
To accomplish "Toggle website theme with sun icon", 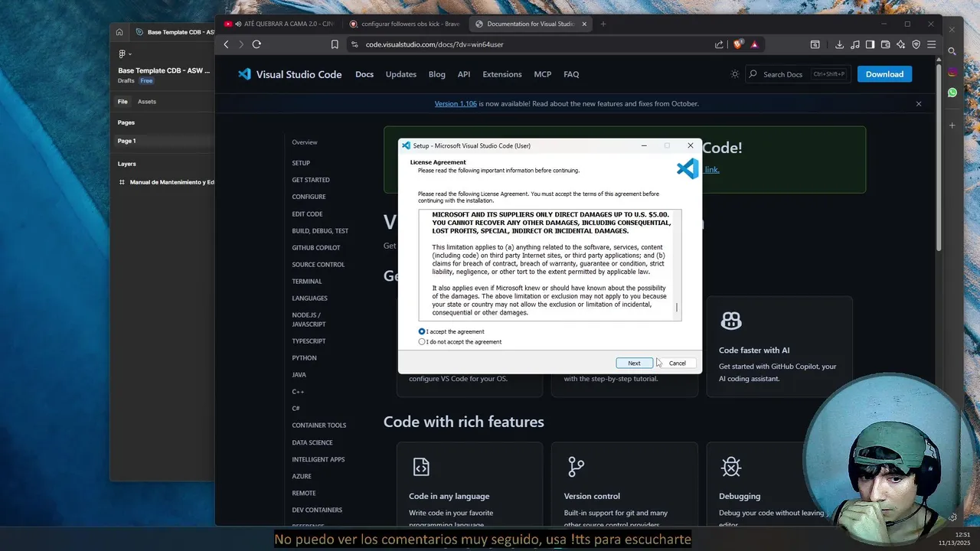I will point(735,74).
